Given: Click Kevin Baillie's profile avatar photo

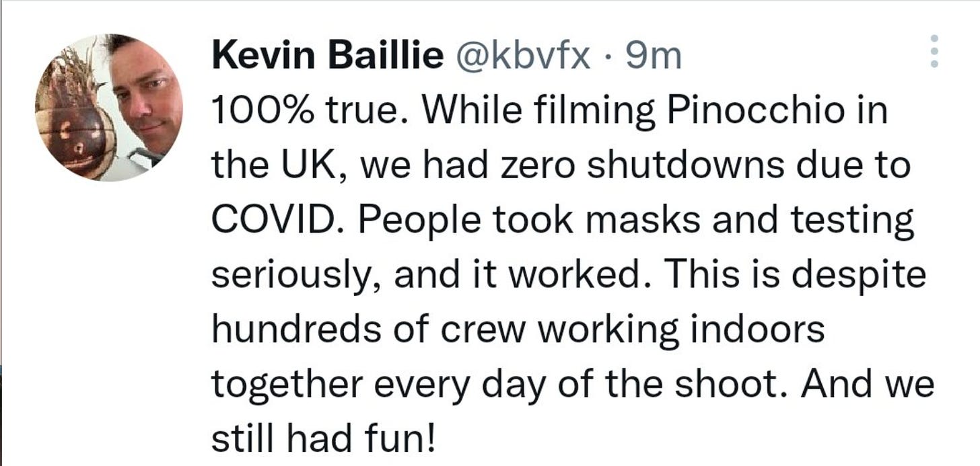Looking at the screenshot, I should click(109, 108).
